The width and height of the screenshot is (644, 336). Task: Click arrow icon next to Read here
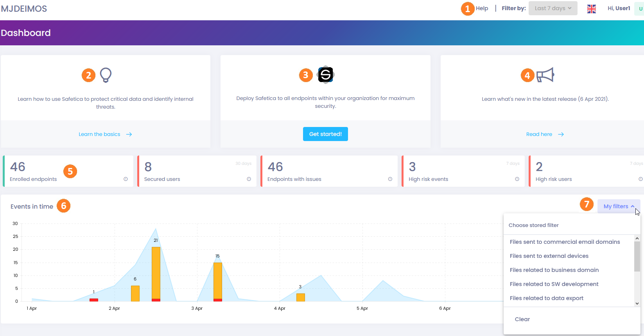[561, 134]
